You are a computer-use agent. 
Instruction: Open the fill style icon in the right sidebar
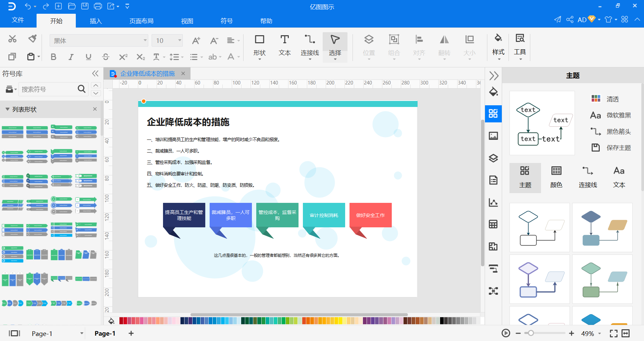tap(493, 92)
